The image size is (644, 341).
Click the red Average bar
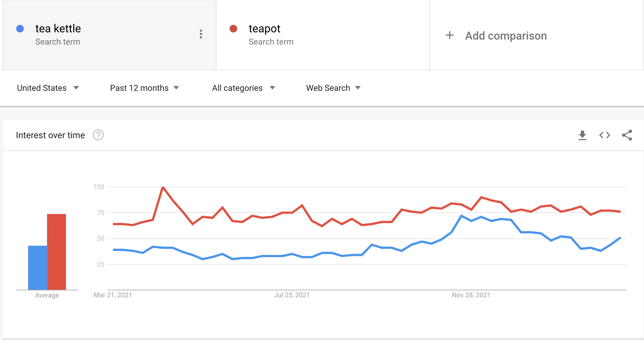[56, 252]
